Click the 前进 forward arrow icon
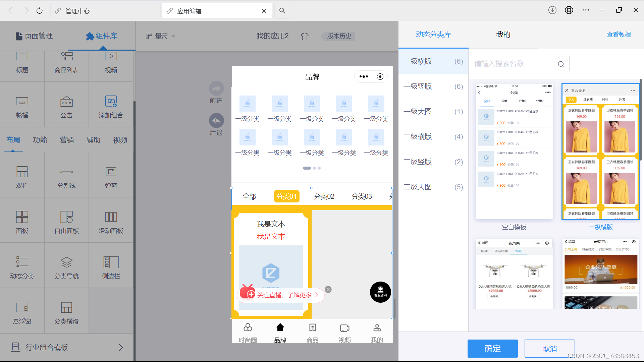This screenshot has width=644, height=362. pyautogui.click(x=216, y=88)
